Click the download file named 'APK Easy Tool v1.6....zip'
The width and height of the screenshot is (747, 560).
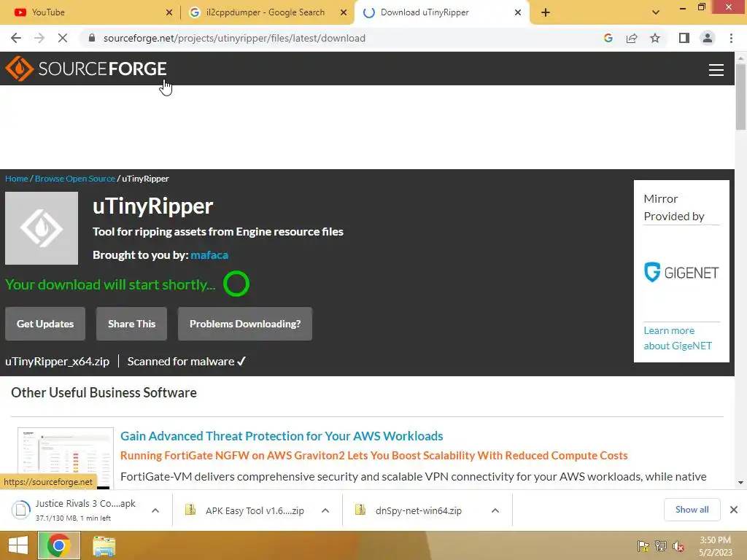255,510
